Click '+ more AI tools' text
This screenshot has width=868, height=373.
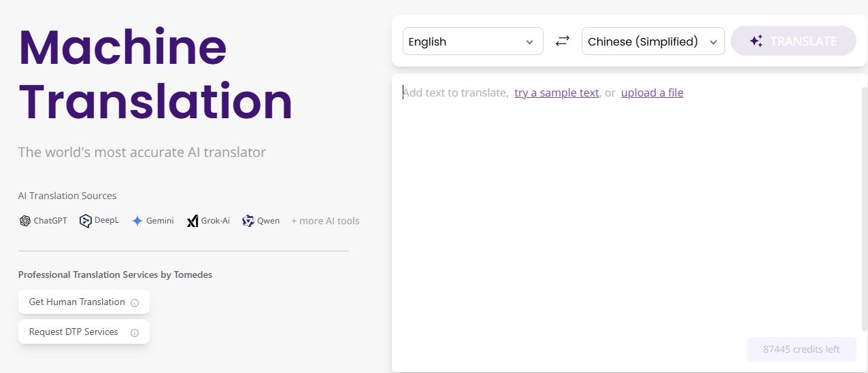tap(325, 221)
